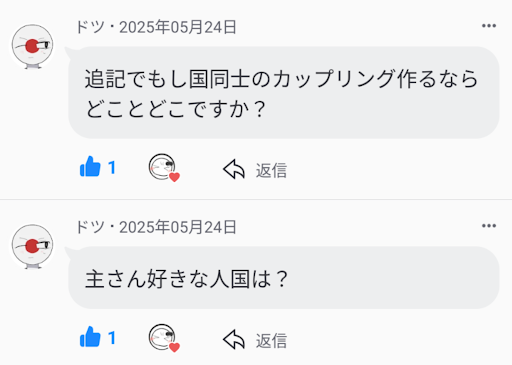This screenshot has width=512, height=365.
Task: Open the ドツ avatar on the 主さん好きな人国は comment
Action: [32, 246]
